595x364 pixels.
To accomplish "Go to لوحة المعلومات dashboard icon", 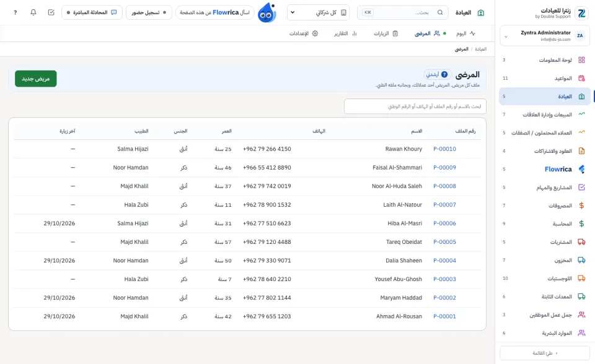I will (581, 60).
